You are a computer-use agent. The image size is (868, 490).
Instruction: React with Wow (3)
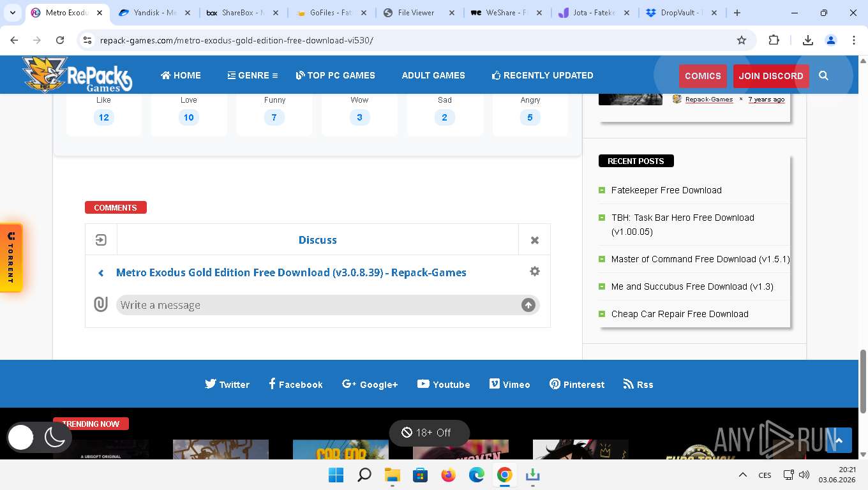pos(359,117)
